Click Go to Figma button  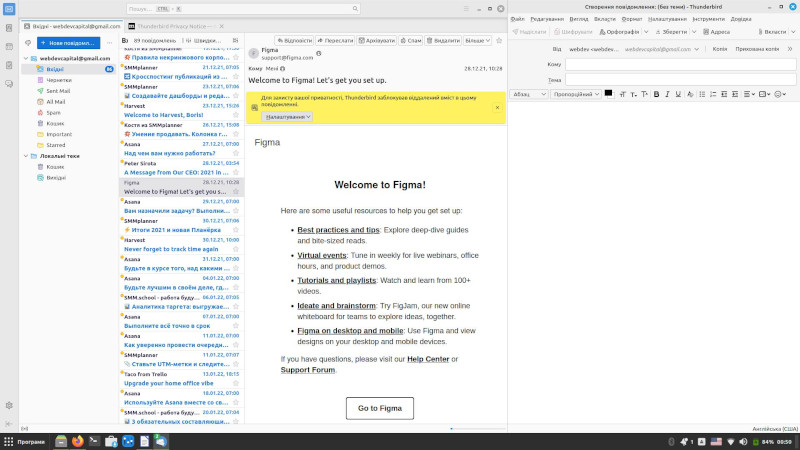(x=380, y=408)
